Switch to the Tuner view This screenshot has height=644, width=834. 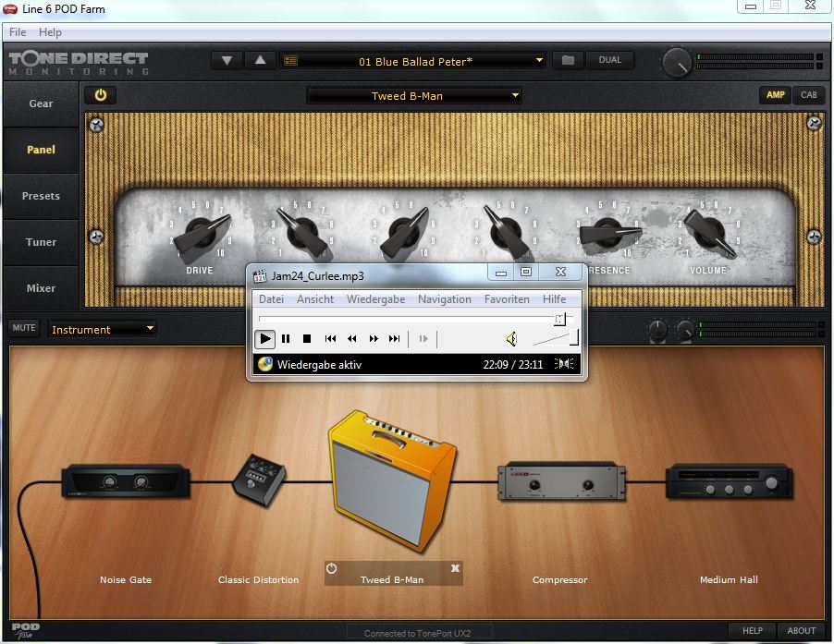click(x=41, y=242)
